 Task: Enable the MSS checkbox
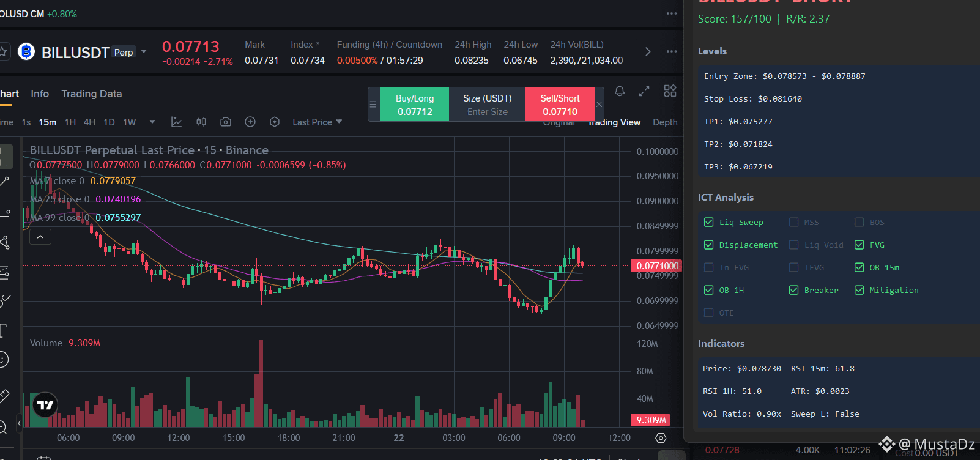pos(794,222)
